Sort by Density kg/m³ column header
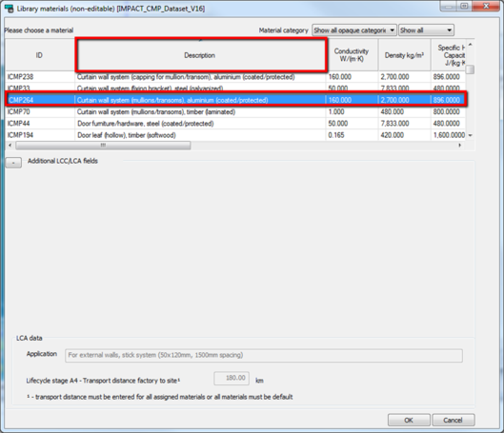The width and height of the screenshot is (504, 433). 404,55
